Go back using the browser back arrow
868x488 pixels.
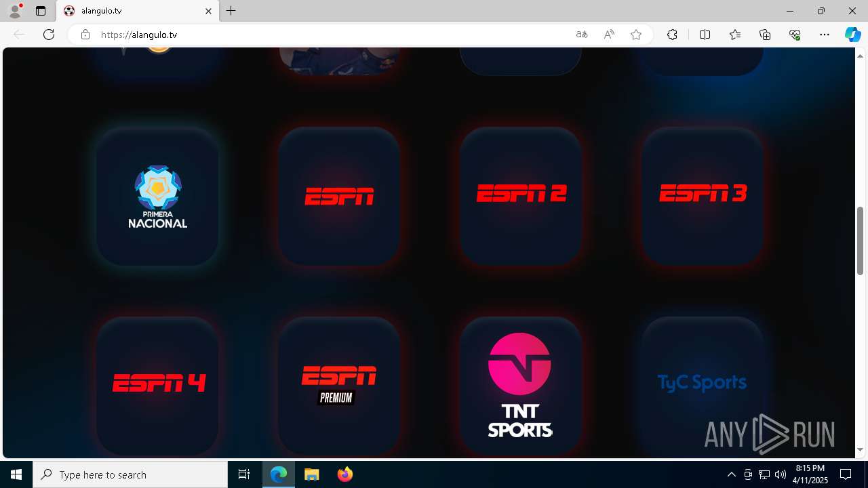(19, 35)
